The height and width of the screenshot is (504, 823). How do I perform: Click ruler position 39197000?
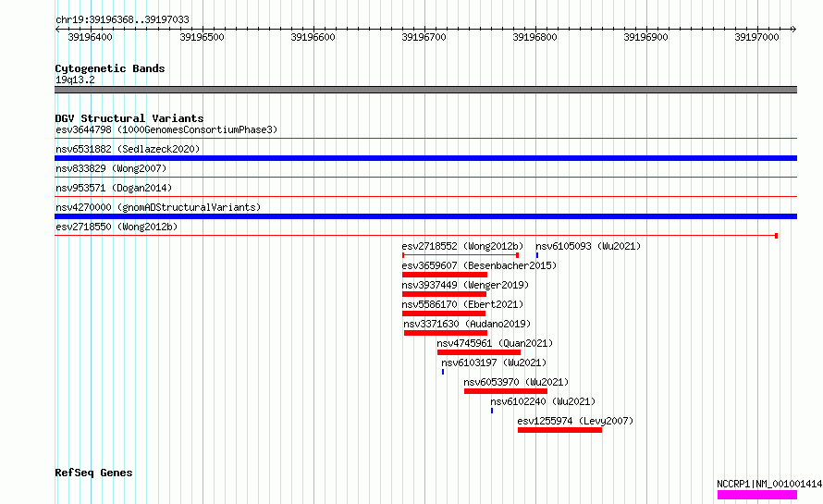pyautogui.click(x=756, y=37)
